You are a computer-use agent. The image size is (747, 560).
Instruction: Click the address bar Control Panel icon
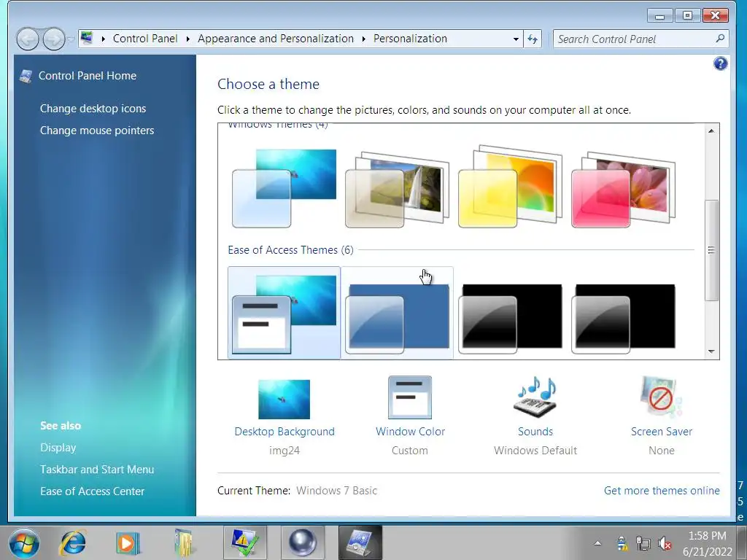(87, 38)
